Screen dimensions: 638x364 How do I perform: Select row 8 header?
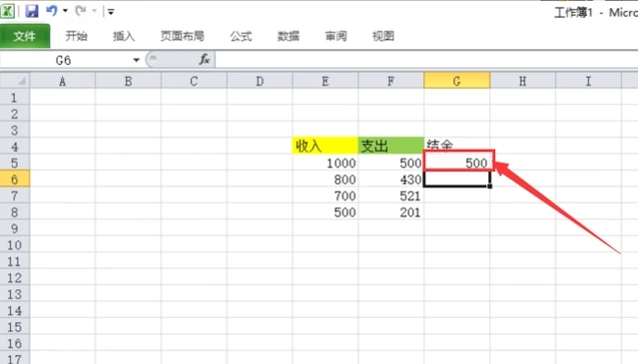click(15, 212)
